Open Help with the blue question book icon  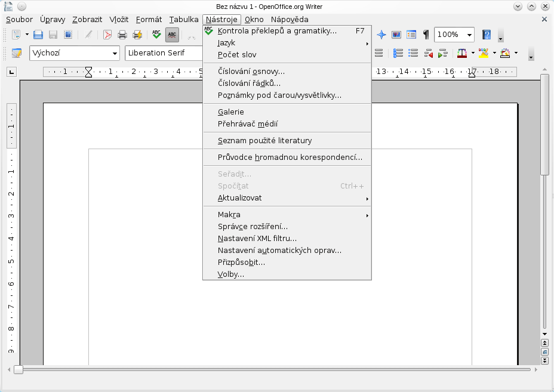[x=487, y=35]
